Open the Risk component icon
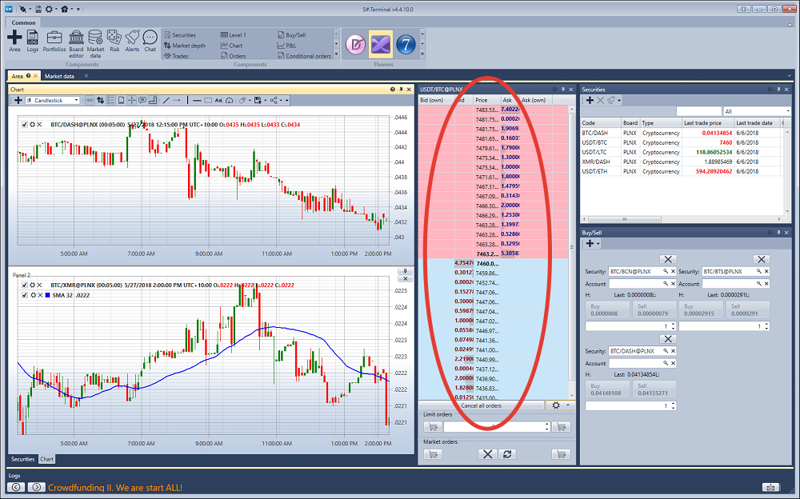The image size is (800, 499). 114,38
